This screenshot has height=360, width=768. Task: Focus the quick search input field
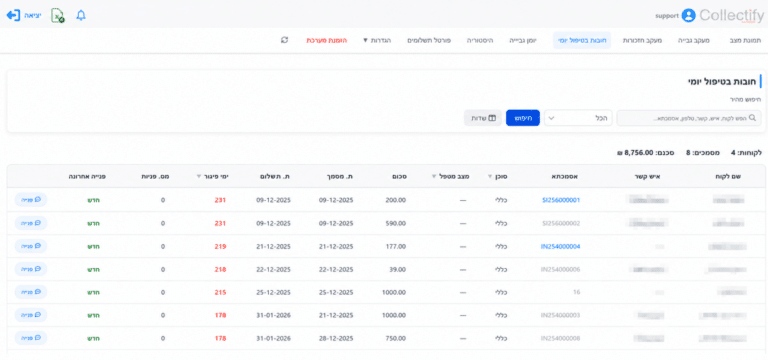pyautogui.click(x=689, y=118)
